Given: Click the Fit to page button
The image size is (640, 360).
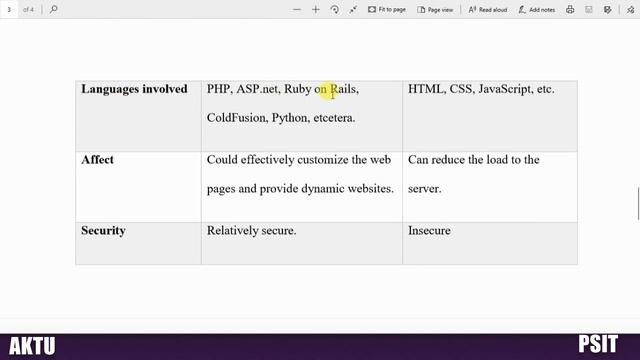Looking at the screenshot, I should click(387, 9).
